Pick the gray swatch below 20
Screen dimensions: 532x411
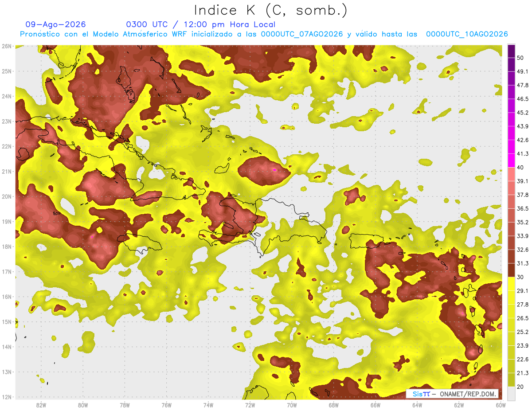click(511, 393)
